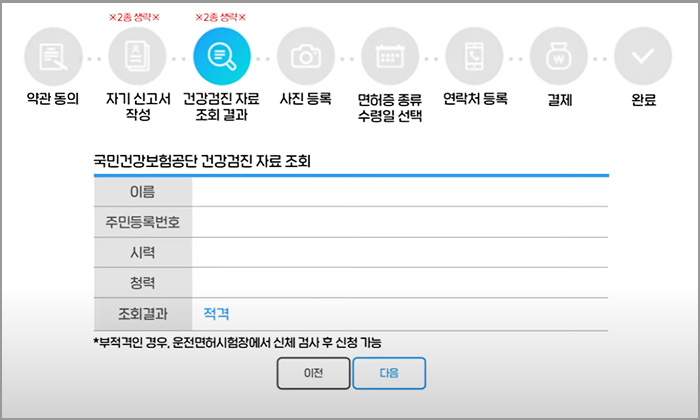
Task: Click the 면허증 종류 수령일 선택 label
Action: tap(390, 108)
